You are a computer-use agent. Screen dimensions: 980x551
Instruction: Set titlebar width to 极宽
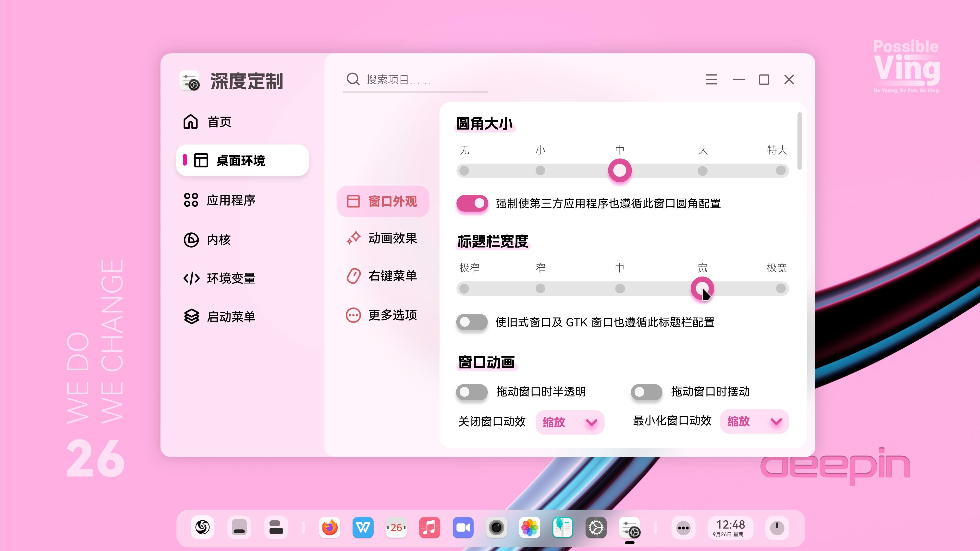pyautogui.click(x=781, y=289)
